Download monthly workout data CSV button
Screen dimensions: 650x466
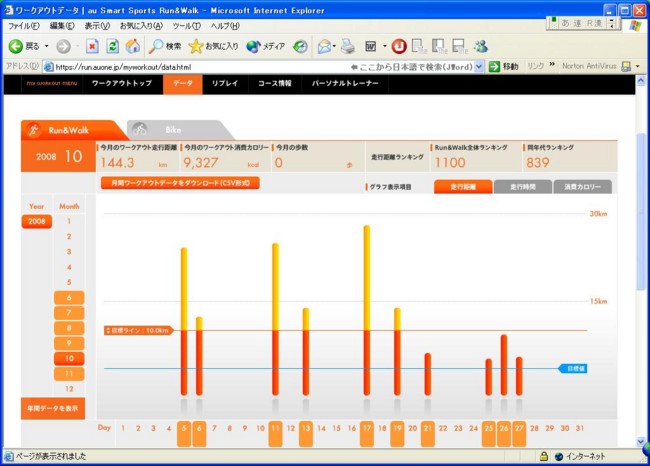click(180, 183)
